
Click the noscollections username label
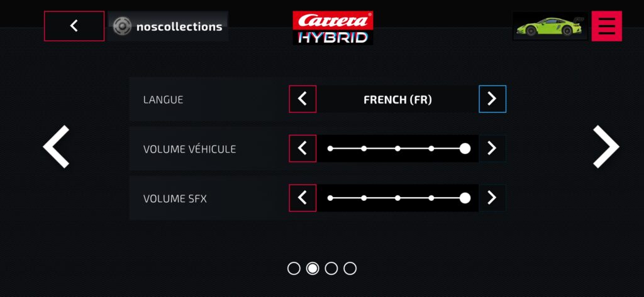point(179,26)
